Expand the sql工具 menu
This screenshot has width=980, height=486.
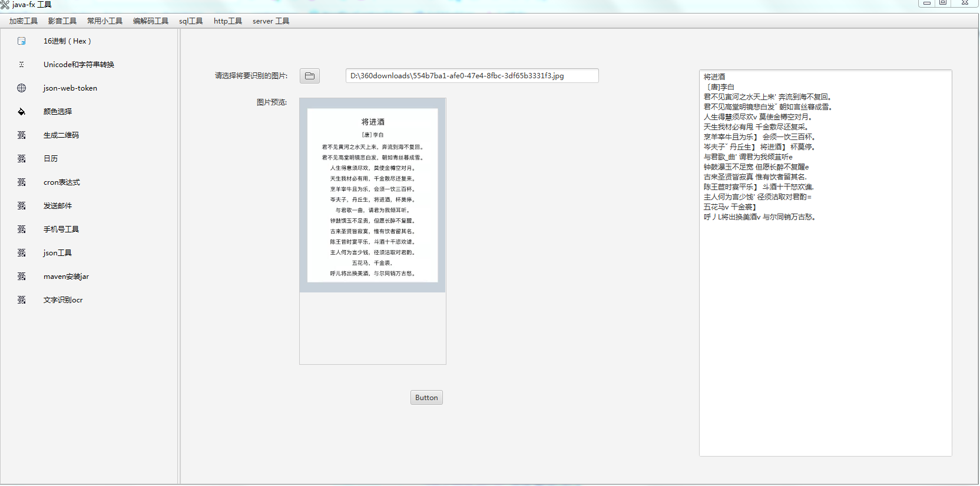191,21
